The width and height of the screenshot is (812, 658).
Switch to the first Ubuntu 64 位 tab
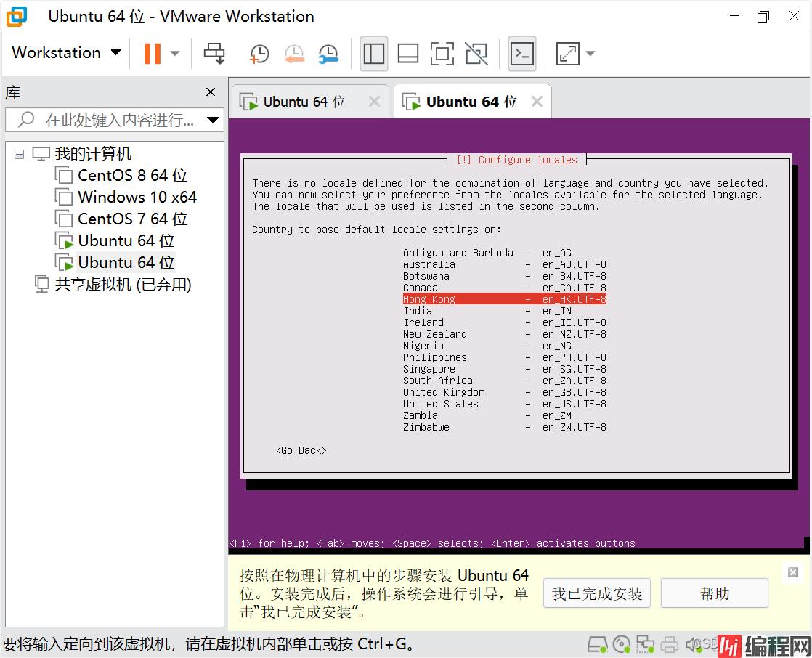click(304, 102)
